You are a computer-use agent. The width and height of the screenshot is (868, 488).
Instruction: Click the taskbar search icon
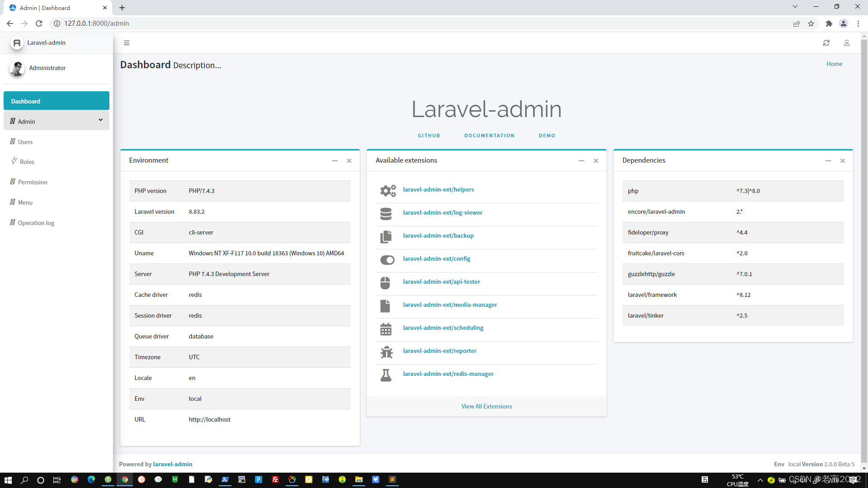click(x=24, y=480)
